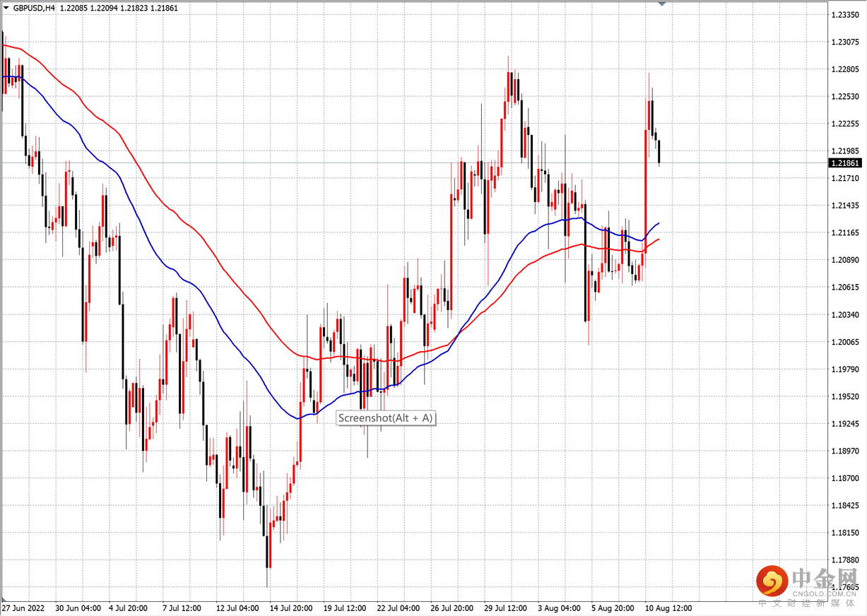Click time axis label 10 Aug 12:00

(668, 608)
